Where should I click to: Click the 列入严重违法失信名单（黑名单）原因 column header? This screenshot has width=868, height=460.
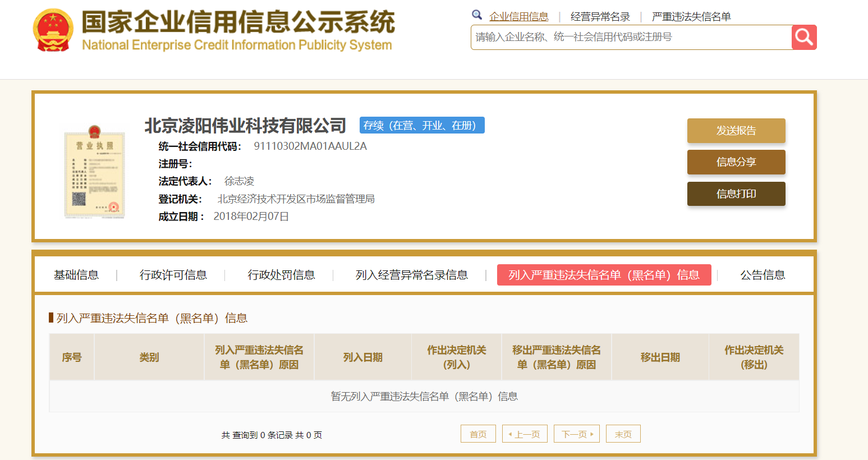259,357
